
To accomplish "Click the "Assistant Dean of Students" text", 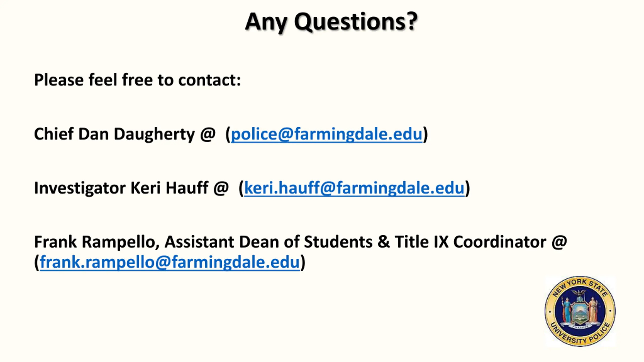I will (x=268, y=242).
